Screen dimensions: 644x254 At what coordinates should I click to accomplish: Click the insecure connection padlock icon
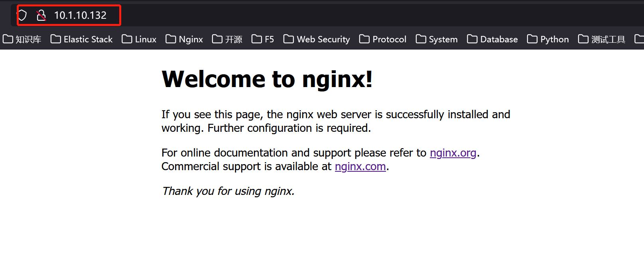(x=41, y=16)
